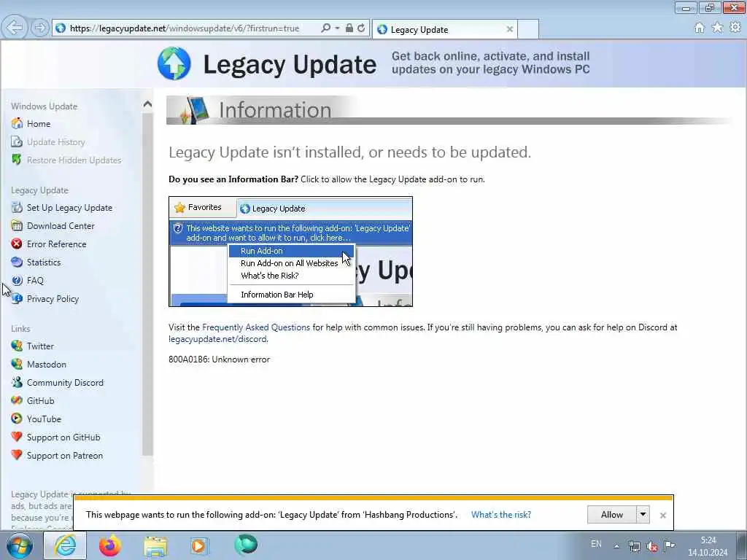Click Support on GitHub link
747x560 pixels.
(x=63, y=437)
